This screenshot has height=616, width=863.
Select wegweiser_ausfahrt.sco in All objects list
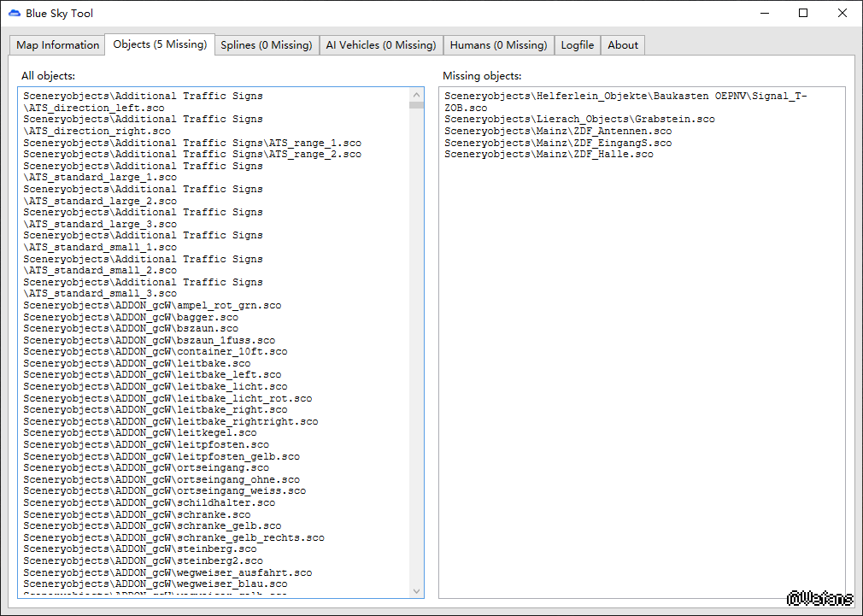click(167, 572)
